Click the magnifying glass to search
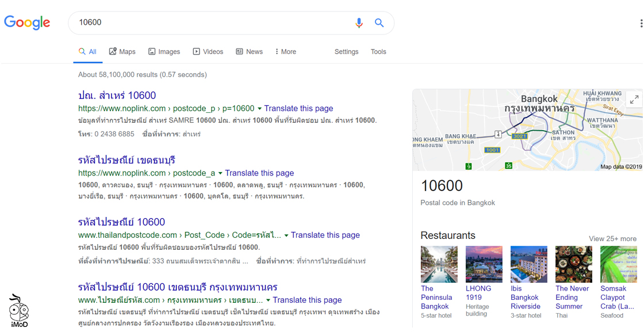 click(379, 23)
